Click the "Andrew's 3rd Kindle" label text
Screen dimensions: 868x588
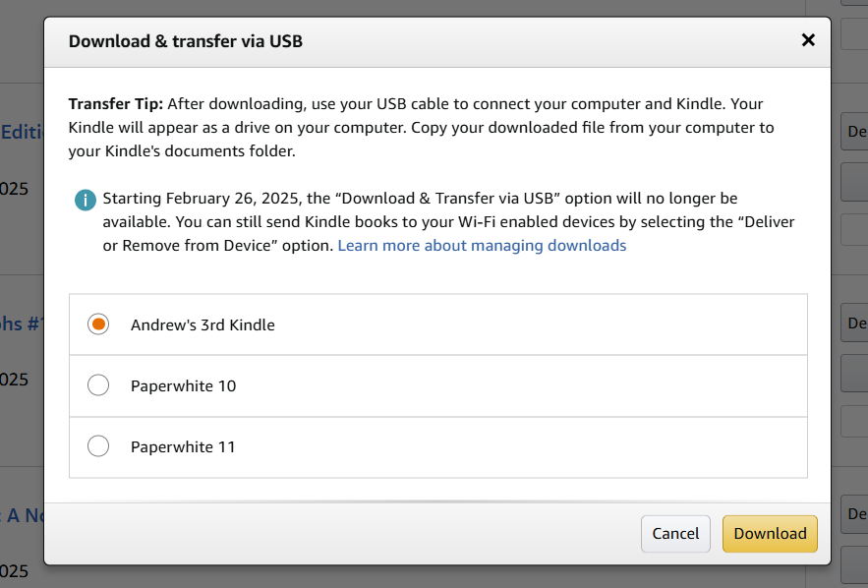[203, 325]
